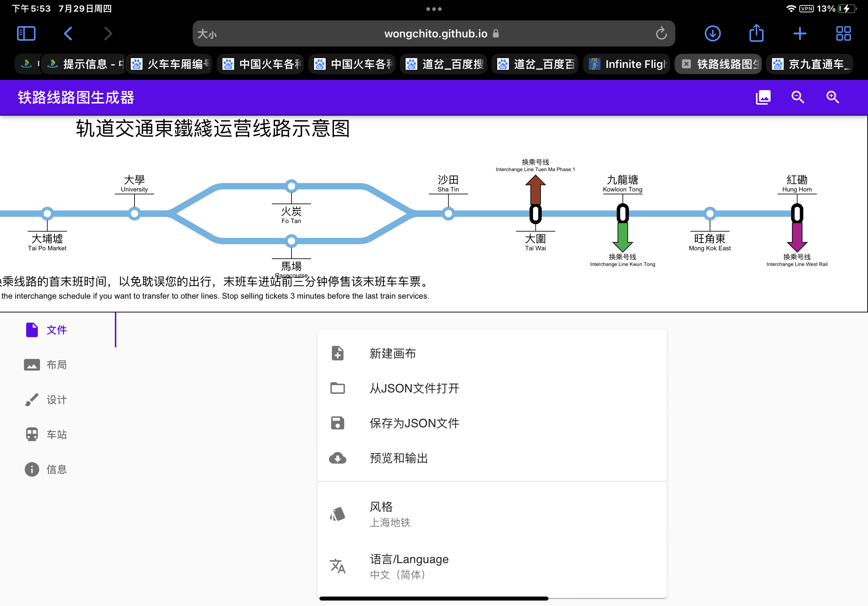Open the image export tool in the header

[763, 97]
